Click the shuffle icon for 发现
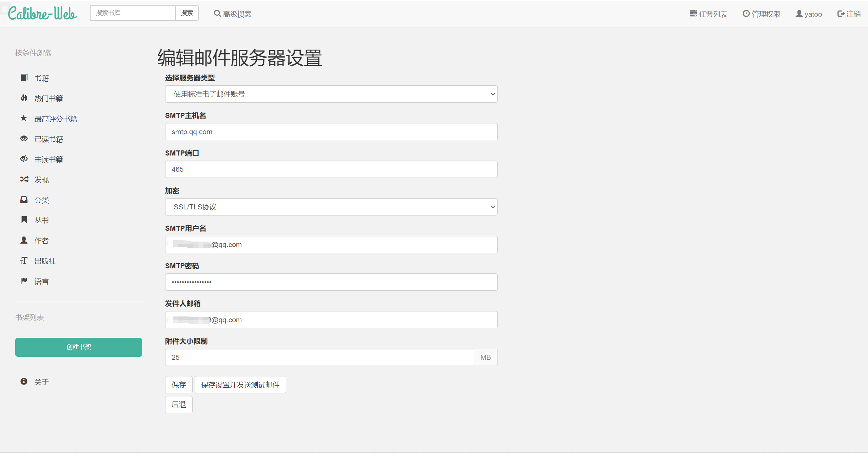Viewport: 868px width, 453px height. [24, 179]
